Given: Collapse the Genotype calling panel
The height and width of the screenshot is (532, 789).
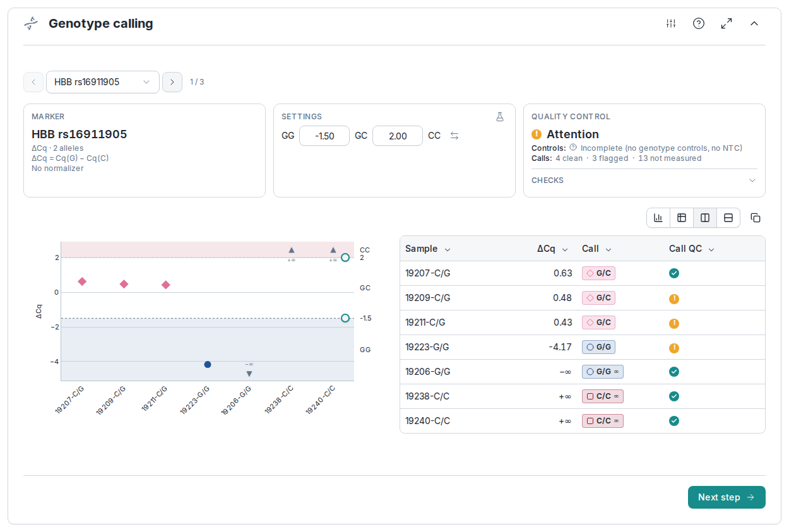Looking at the screenshot, I should [754, 23].
